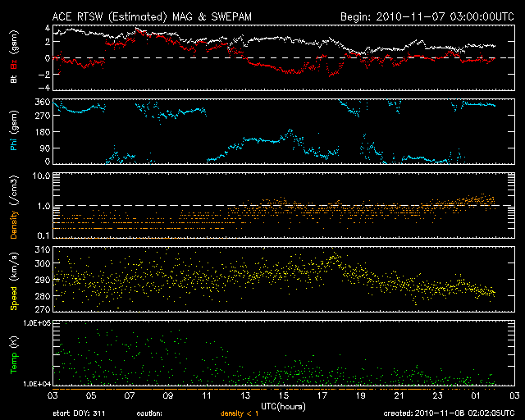Screen dimensions: 525x420
Task: Click the '13' hour tick label
Action: 245,395
